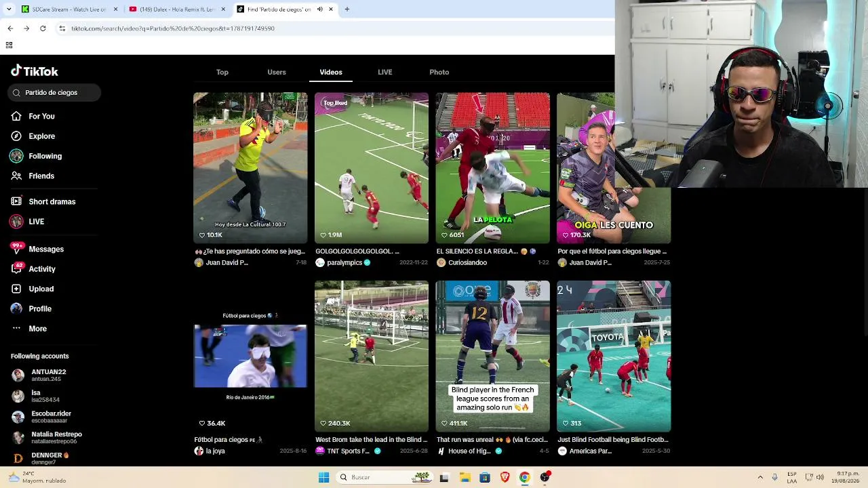The height and width of the screenshot is (488, 868).
Task: Click the search magnifier icon in TikTok sidebar
Action: [x=16, y=93]
